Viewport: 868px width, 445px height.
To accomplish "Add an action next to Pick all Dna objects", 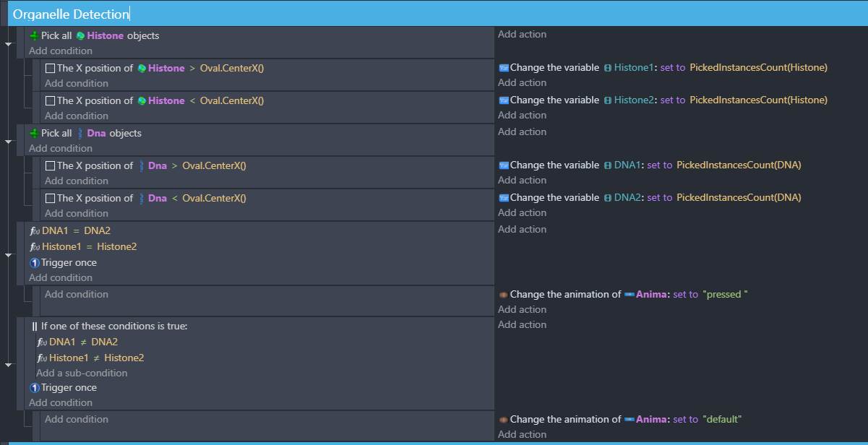I will (x=522, y=131).
